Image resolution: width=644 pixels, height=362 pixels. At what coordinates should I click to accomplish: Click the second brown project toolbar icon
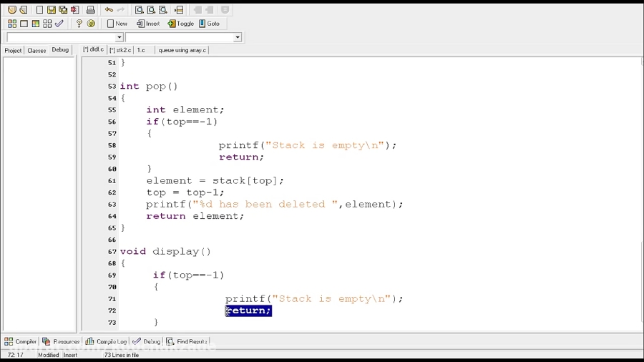[x=24, y=9]
